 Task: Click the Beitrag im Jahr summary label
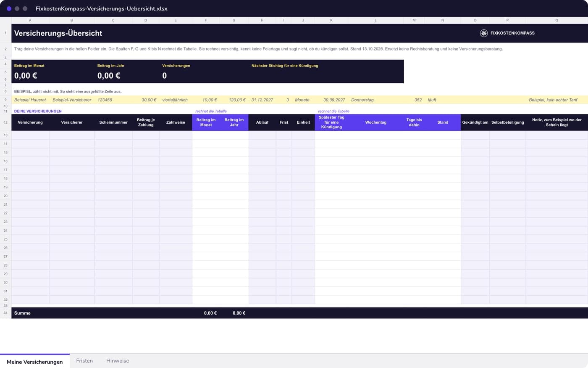point(111,66)
